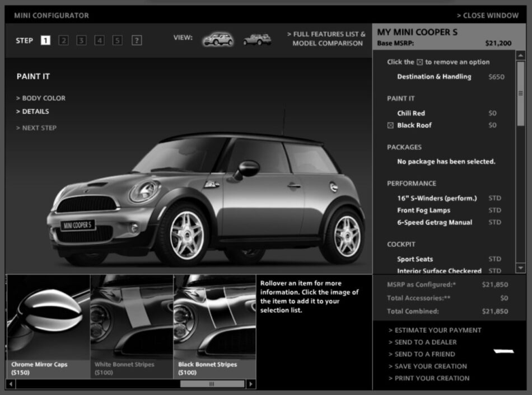Click the Sport Seats entry
Image resolution: width=532 pixels, height=395 pixels.
[x=415, y=259]
